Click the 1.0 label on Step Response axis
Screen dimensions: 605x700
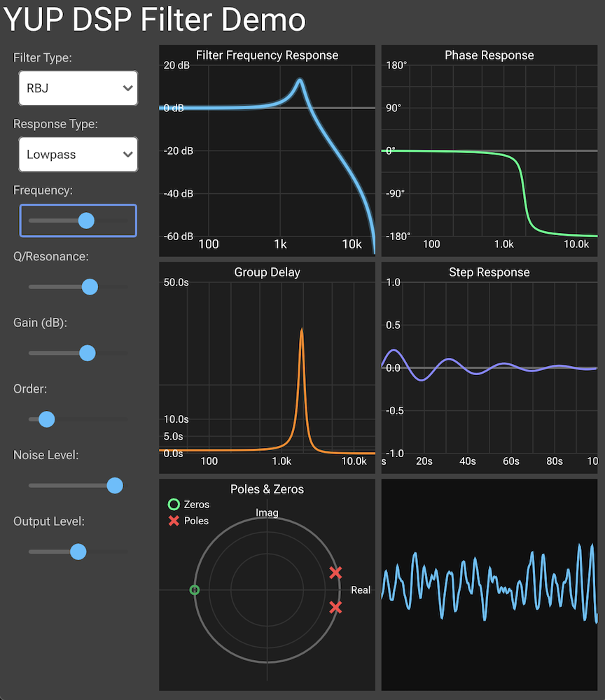point(393,282)
